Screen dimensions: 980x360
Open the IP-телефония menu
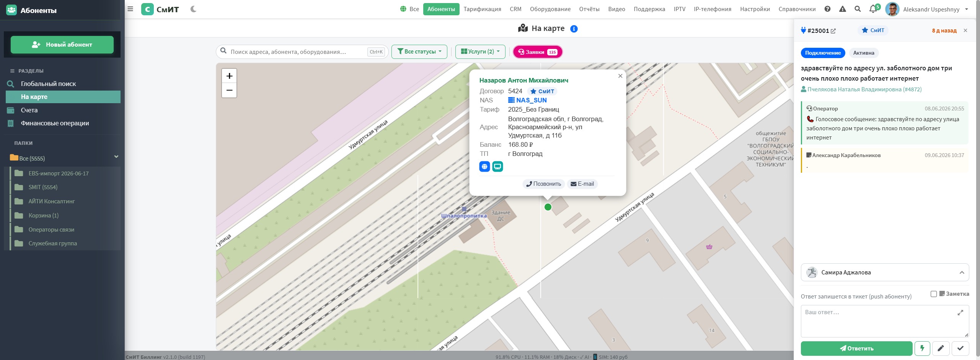click(712, 9)
